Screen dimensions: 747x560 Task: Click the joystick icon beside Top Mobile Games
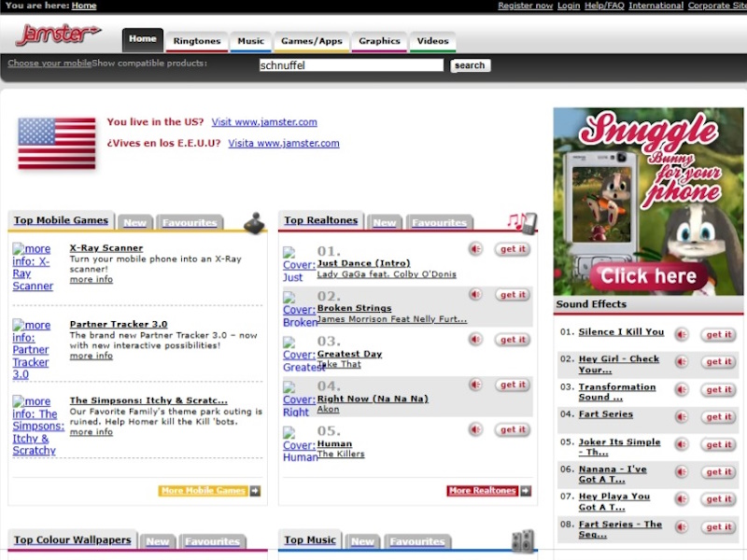point(254,222)
